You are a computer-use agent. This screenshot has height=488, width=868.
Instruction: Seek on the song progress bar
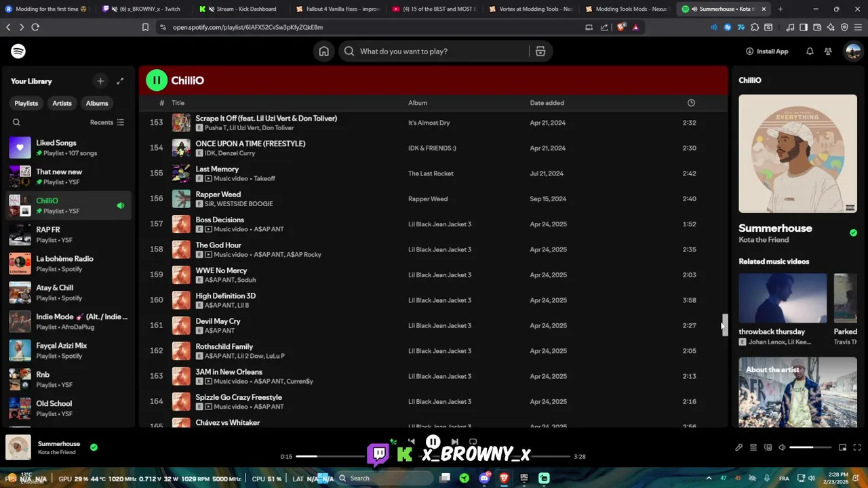coord(434,456)
